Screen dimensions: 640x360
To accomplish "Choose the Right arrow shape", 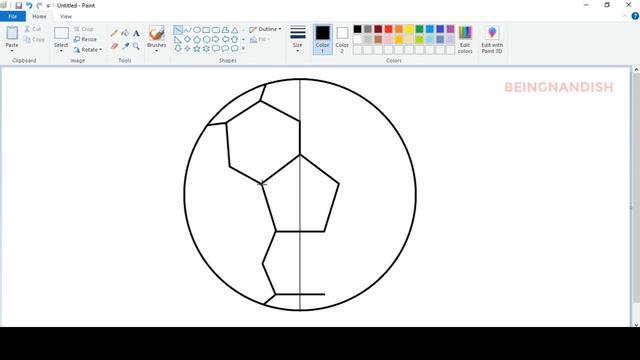I will coord(216,40).
